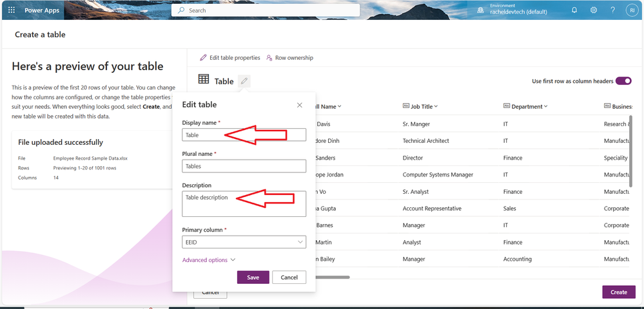The image size is (644, 309).
Task: Open the RI account avatar
Action: click(632, 10)
